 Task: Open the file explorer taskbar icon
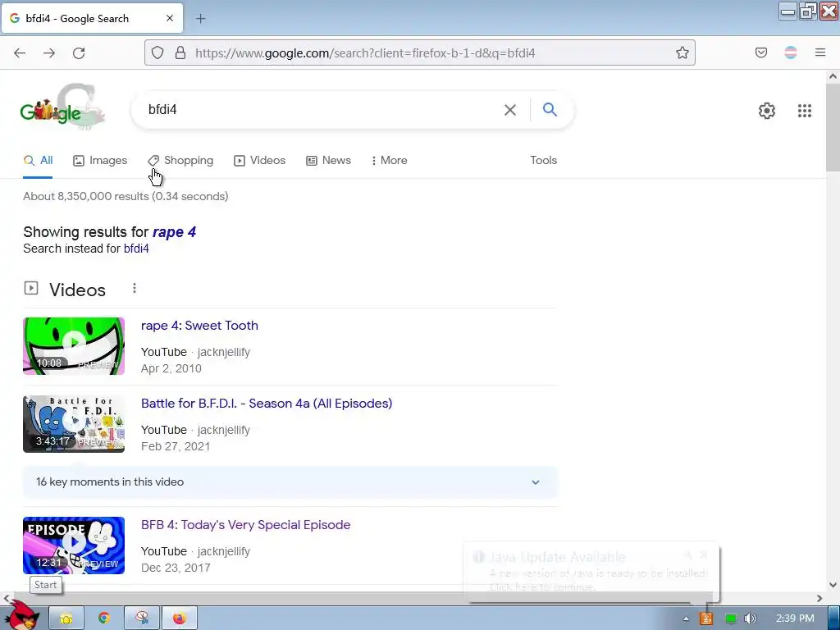[66, 619]
